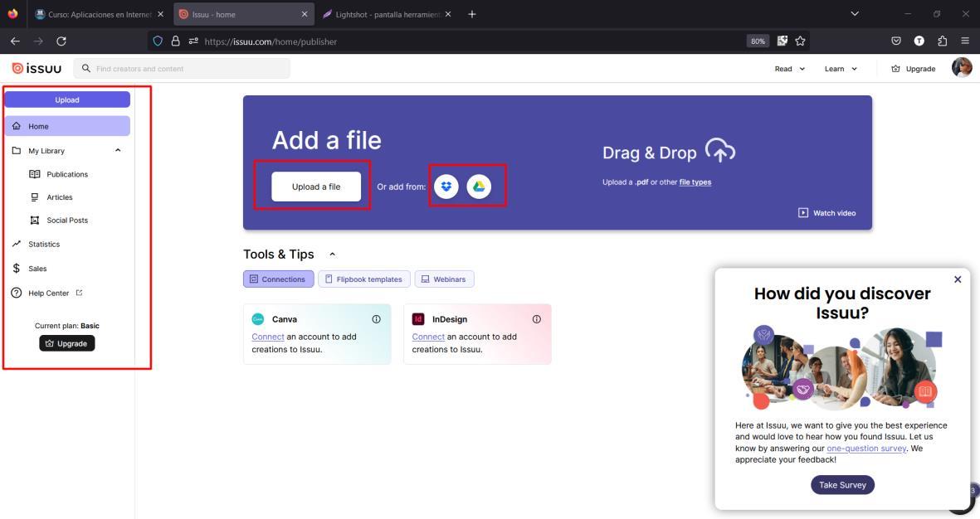Open the Help Center link
Viewport: 980px width, 519px height.
coord(48,293)
